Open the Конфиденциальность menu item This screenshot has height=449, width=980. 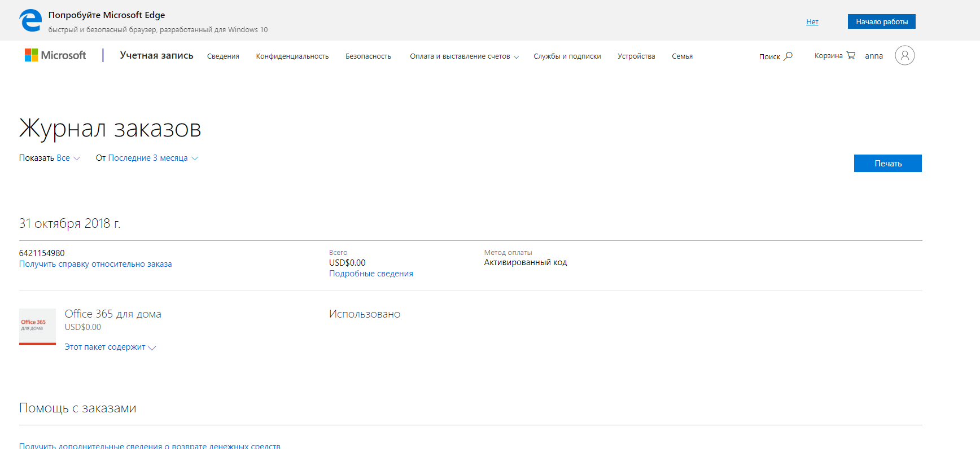tap(292, 56)
